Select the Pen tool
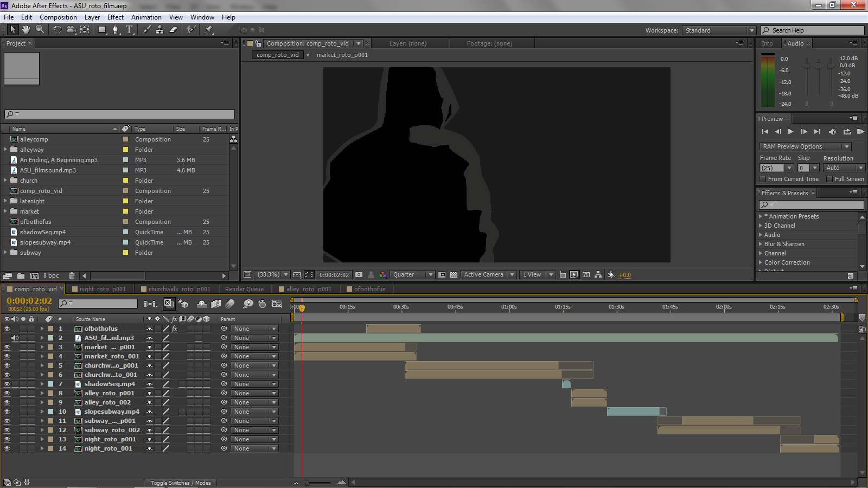Viewport: 868px width, 488px height. coord(115,29)
